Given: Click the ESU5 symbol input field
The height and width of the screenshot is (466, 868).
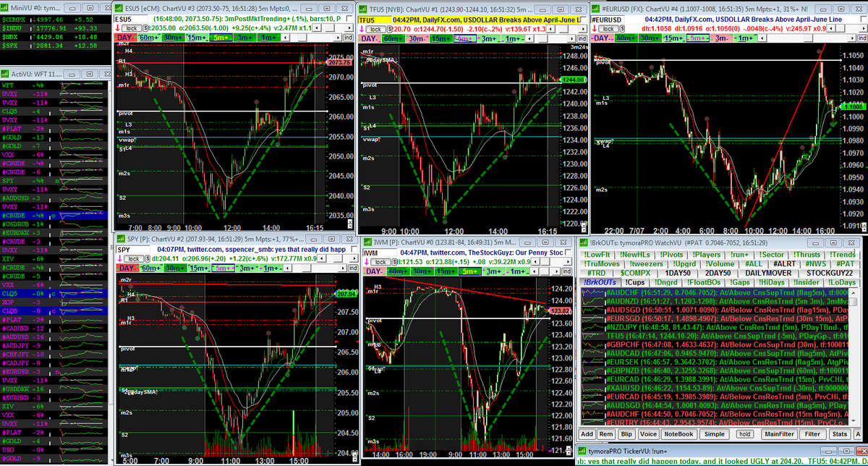Looking at the screenshot, I should [x=132, y=19].
